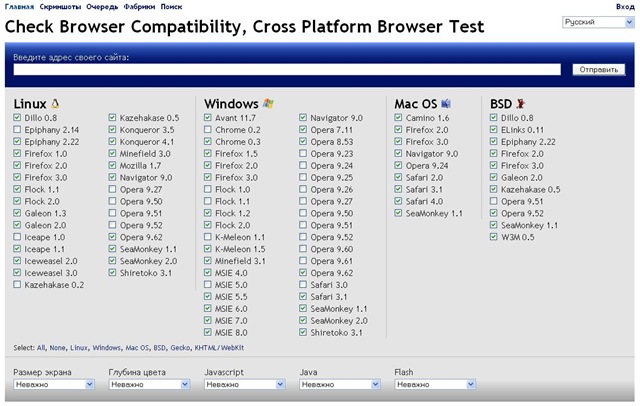
Task: Open the Скриншоты menu item
Action: [x=60, y=7]
